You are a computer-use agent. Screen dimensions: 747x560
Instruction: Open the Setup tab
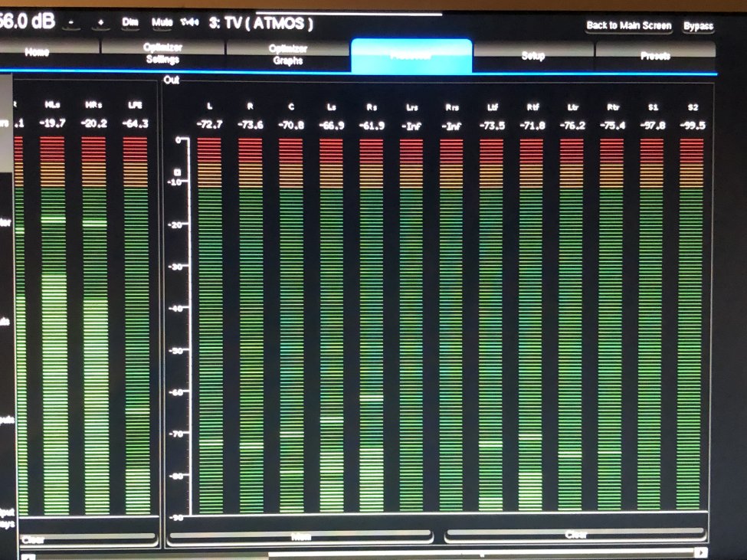pos(533,56)
